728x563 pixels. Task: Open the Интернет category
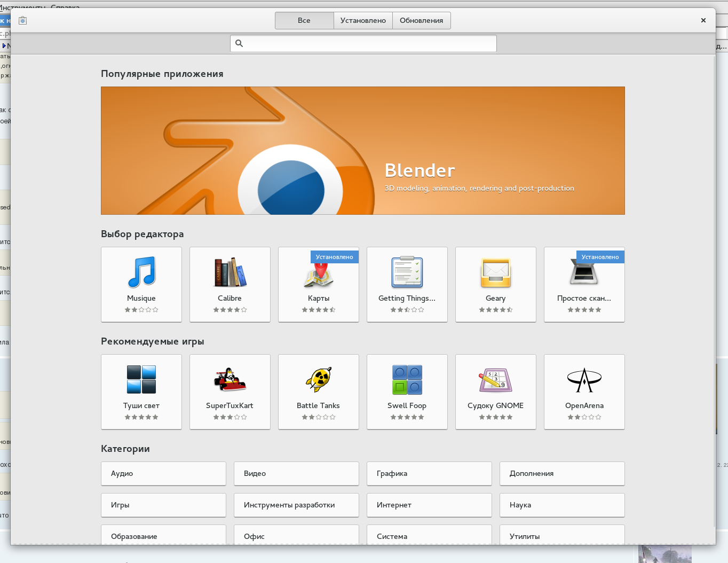point(429,505)
